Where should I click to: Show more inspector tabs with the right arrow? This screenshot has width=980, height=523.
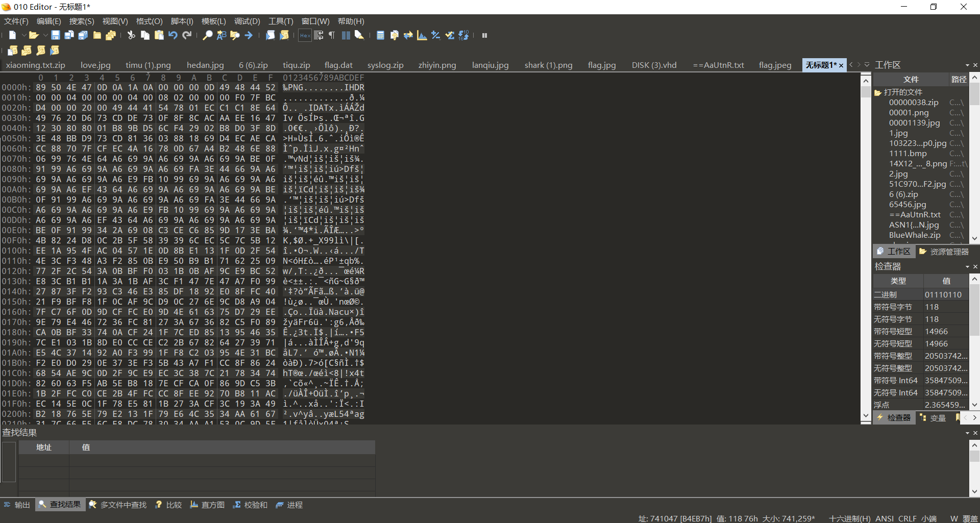point(974,418)
